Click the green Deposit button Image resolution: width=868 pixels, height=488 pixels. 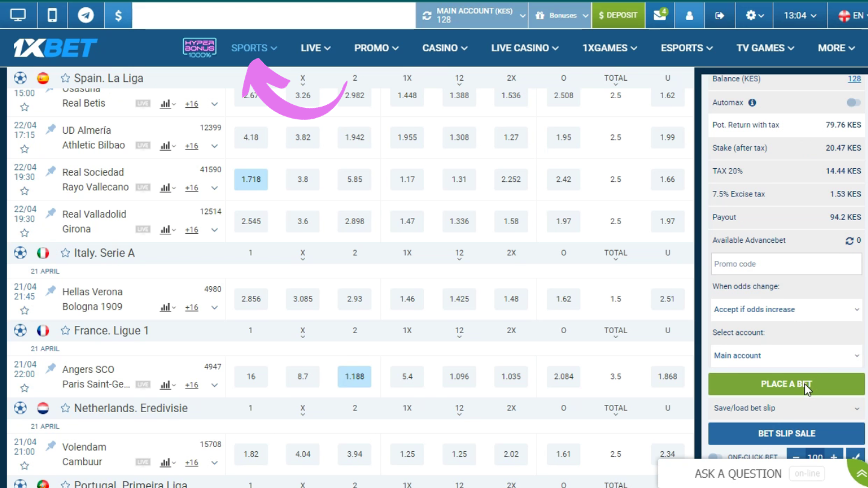(x=618, y=15)
